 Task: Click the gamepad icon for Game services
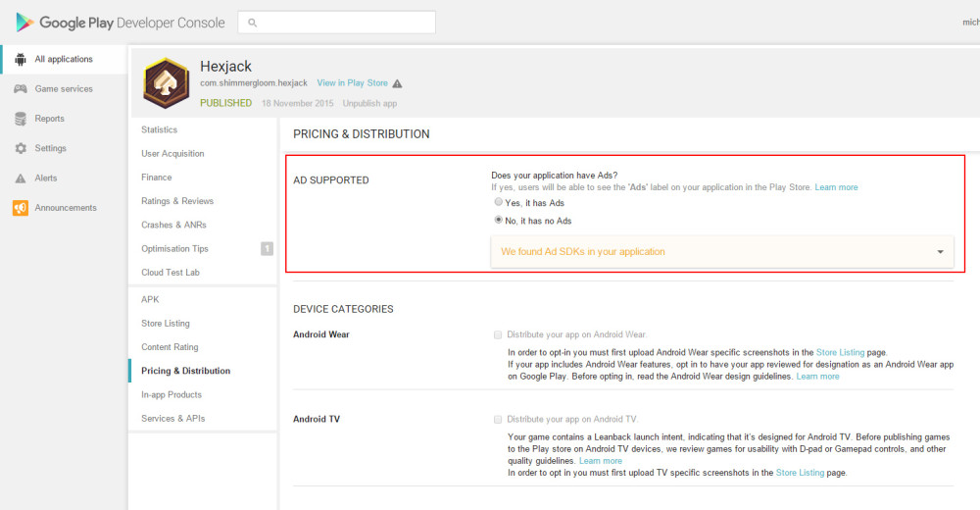click(21, 89)
